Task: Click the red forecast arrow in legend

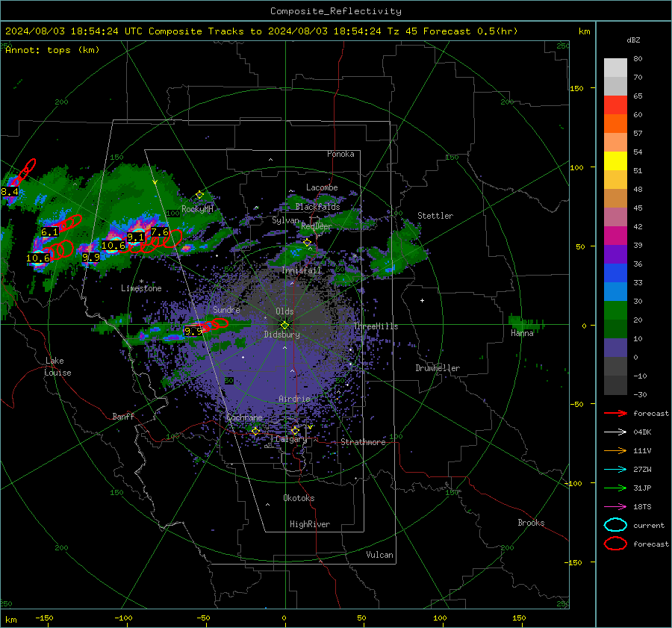Action: [x=615, y=413]
